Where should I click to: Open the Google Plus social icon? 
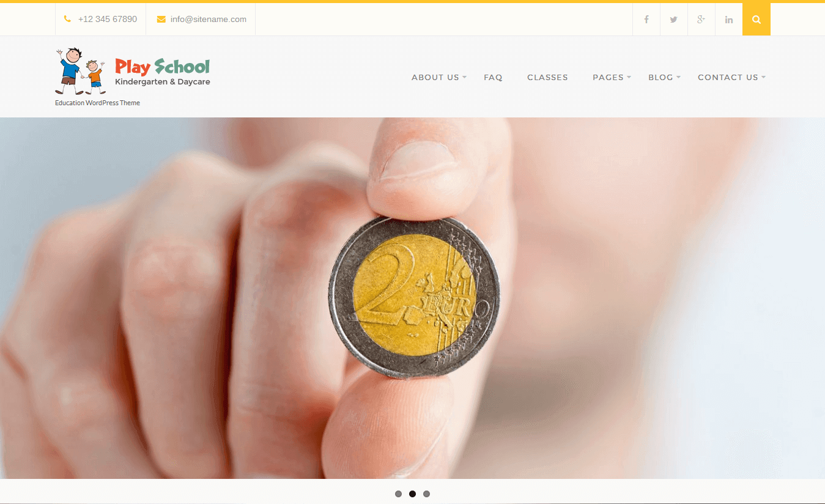[x=701, y=20]
